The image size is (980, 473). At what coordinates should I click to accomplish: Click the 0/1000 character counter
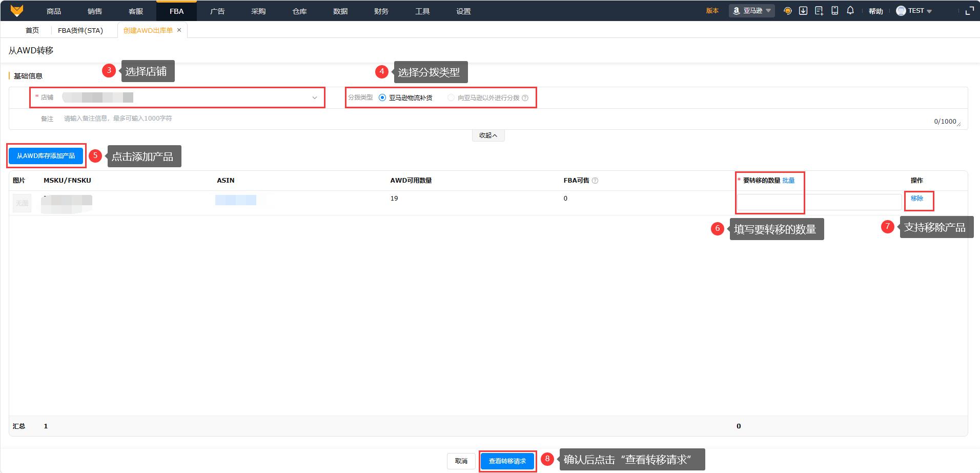[945, 122]
